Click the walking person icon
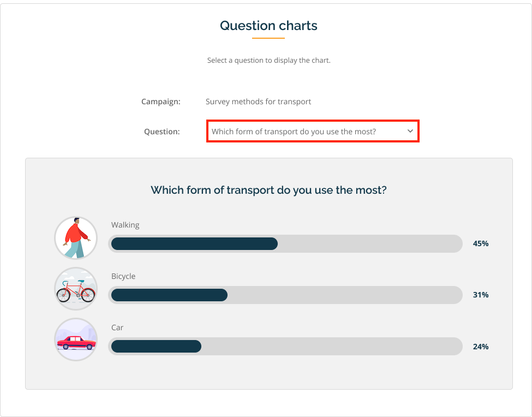532x417 pixels. [x=76, y=238]
